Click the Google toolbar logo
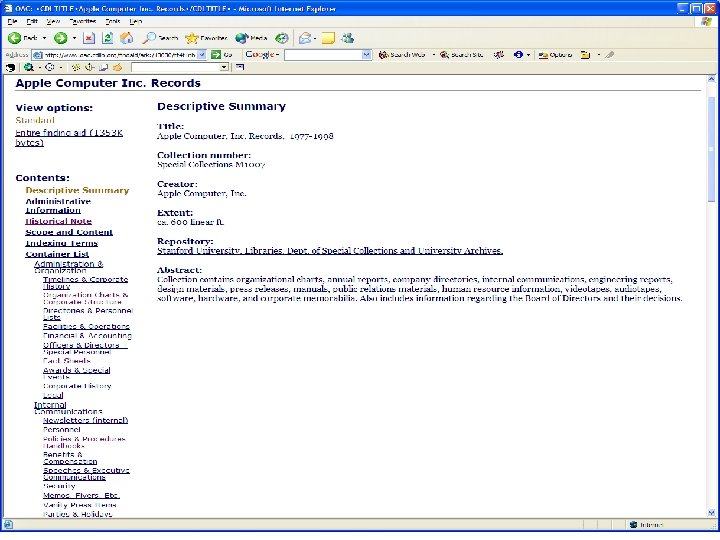 pos(260,54)
